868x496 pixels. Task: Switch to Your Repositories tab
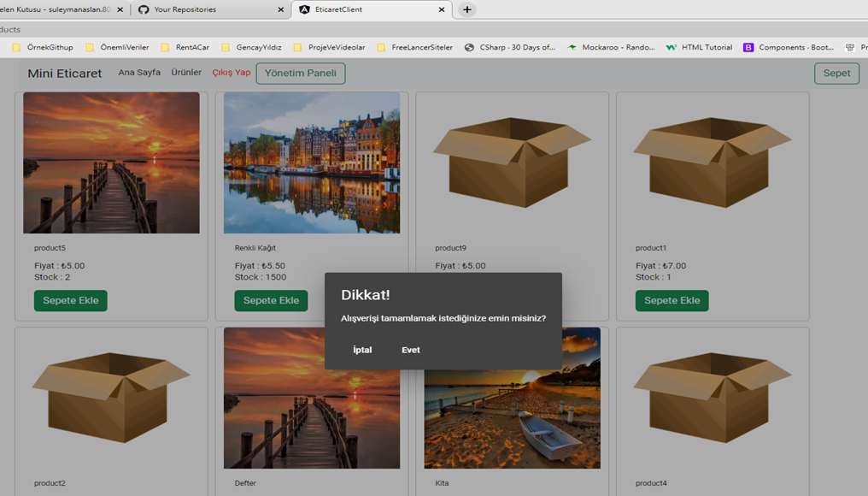210,9
